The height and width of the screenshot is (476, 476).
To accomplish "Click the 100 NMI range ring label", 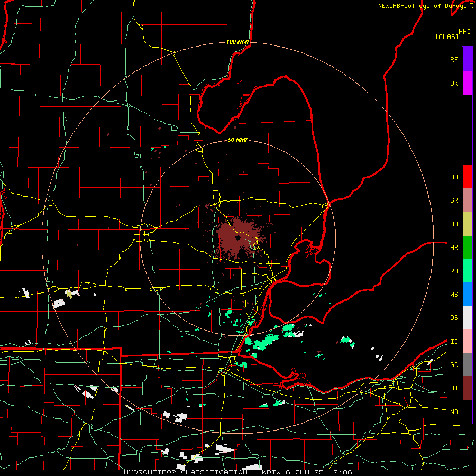I will [x=237, y=42].
